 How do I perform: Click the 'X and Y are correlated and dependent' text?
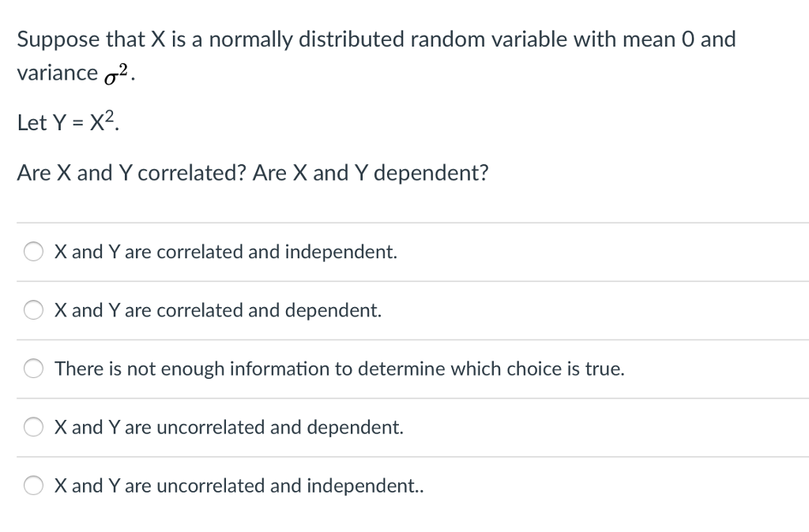217,310
